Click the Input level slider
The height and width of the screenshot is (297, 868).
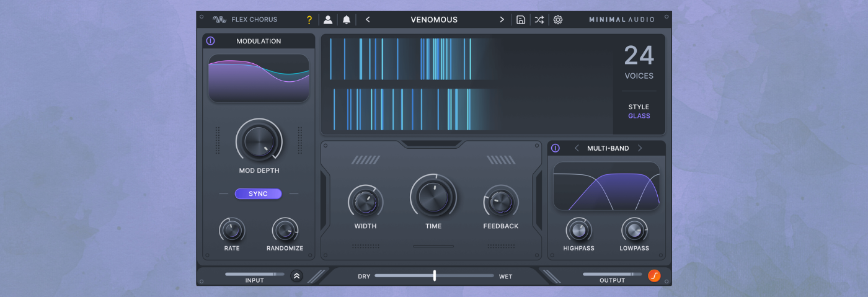coord(254,274)
